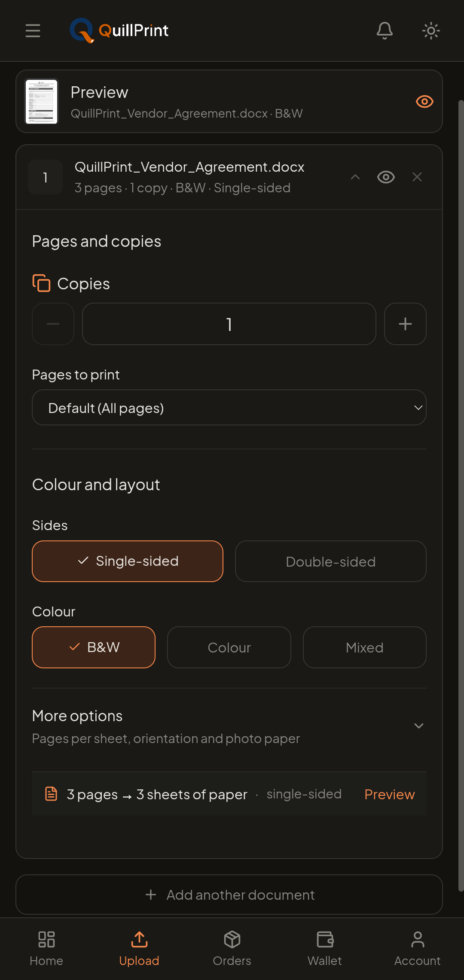This screenshot has width=464, height=980.
Task: Go to Upload tab
Action: tap(139, 949)
